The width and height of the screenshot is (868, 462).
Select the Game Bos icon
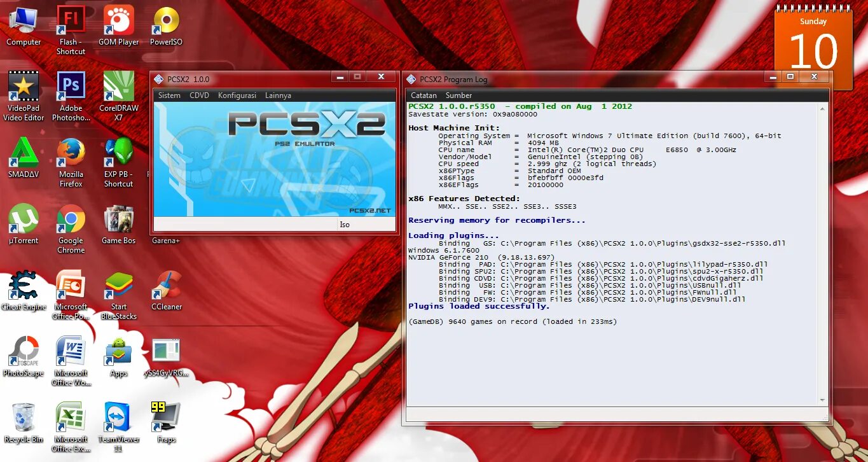[118, 219]
